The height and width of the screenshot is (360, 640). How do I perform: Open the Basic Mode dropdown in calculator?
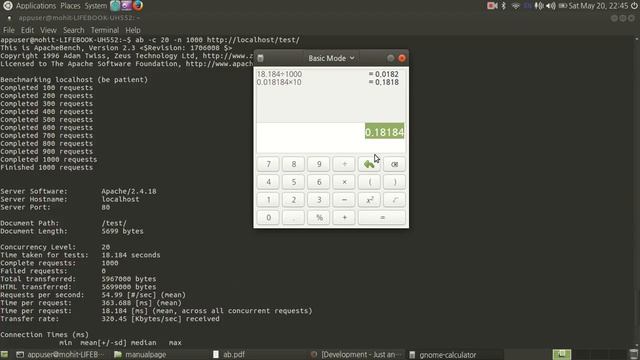331,58
